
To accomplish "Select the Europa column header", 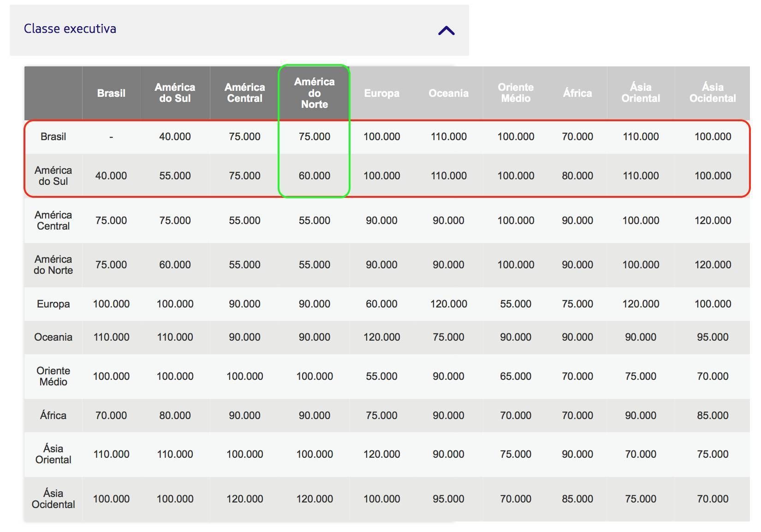I will pos(382,93).
